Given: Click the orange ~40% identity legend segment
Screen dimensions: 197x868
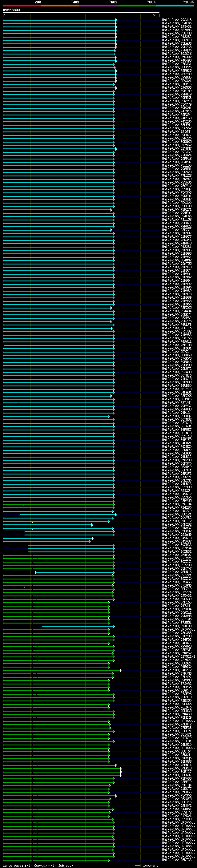Looking at the screenshot, I should 60,6.
